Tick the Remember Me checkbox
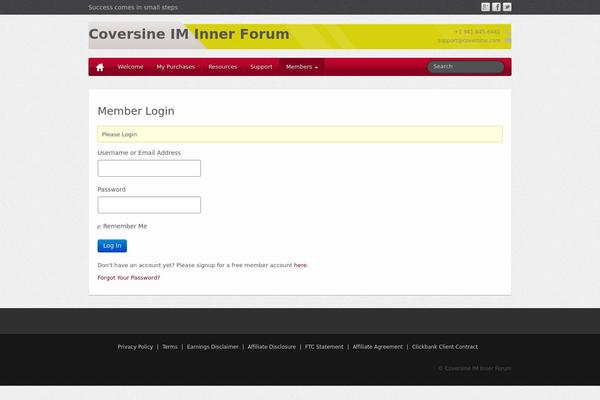Viewport: 600px width, 400px height. 99,227
